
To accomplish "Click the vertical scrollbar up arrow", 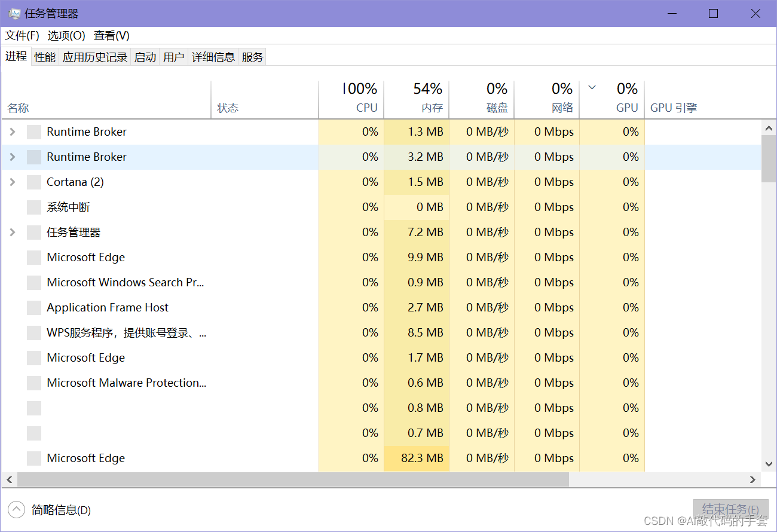I will pyautogui.click(x=768, y=127).
